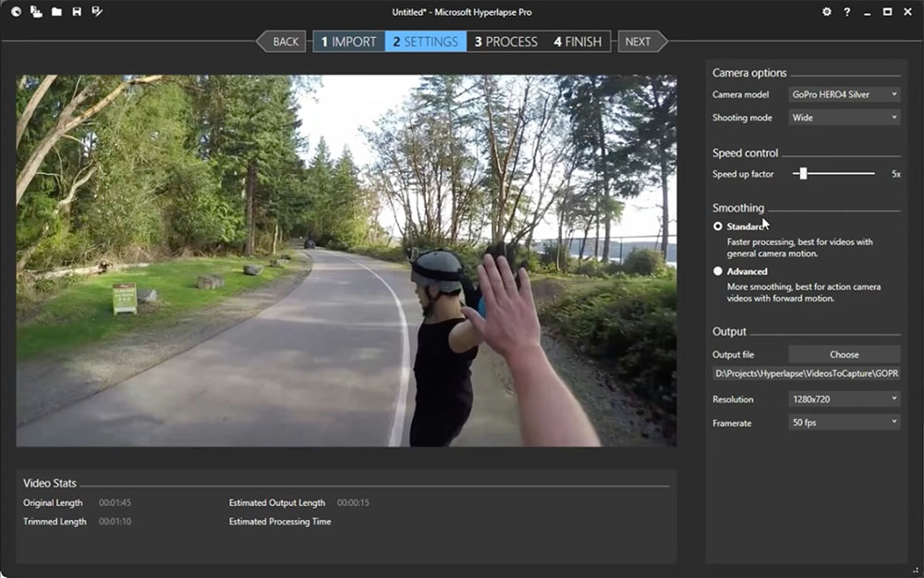Go to the 3 PROCESS step tab
The height and width of the screenshot is (578, 924).
[505, 42]
